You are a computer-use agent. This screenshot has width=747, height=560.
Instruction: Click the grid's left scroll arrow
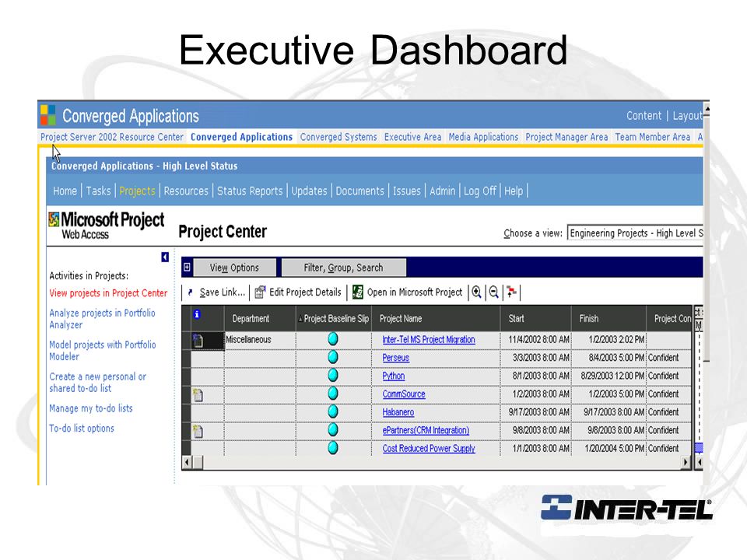187,462
